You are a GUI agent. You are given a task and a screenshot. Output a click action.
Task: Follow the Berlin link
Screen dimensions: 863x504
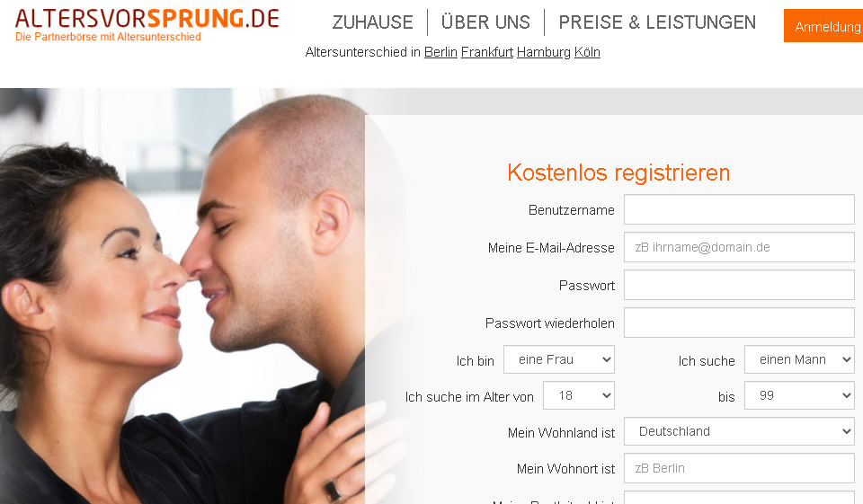[440, 52]
